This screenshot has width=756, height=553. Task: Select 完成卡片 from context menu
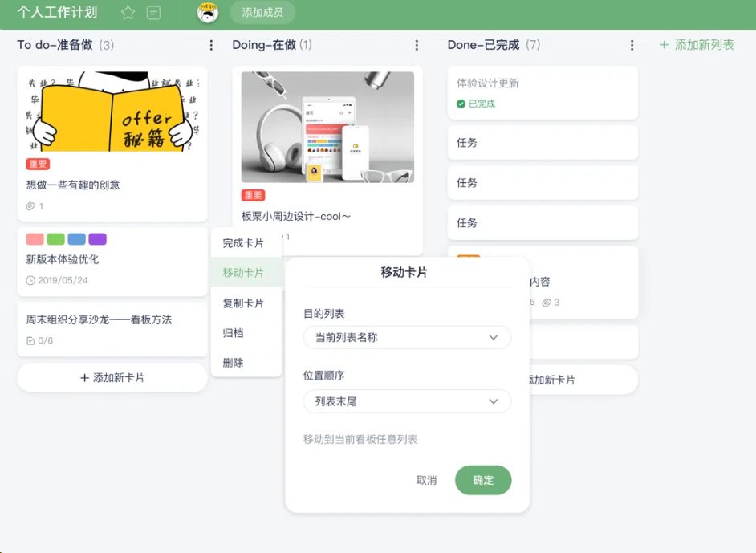(243, 243)
